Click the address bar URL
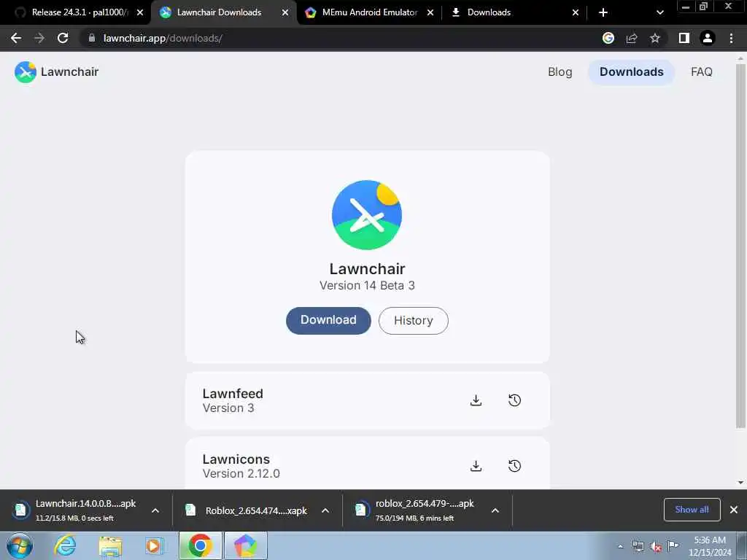Screen dimensions: 747x560 163,38
